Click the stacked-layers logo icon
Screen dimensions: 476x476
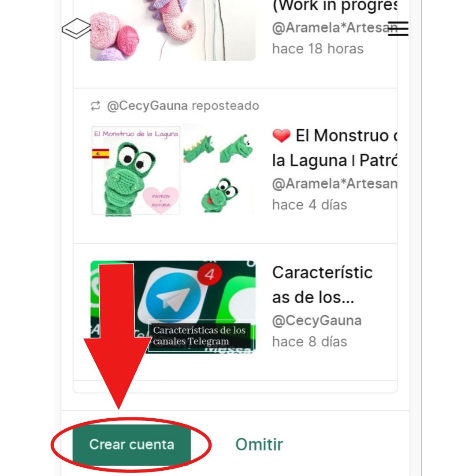click(76, 28)
